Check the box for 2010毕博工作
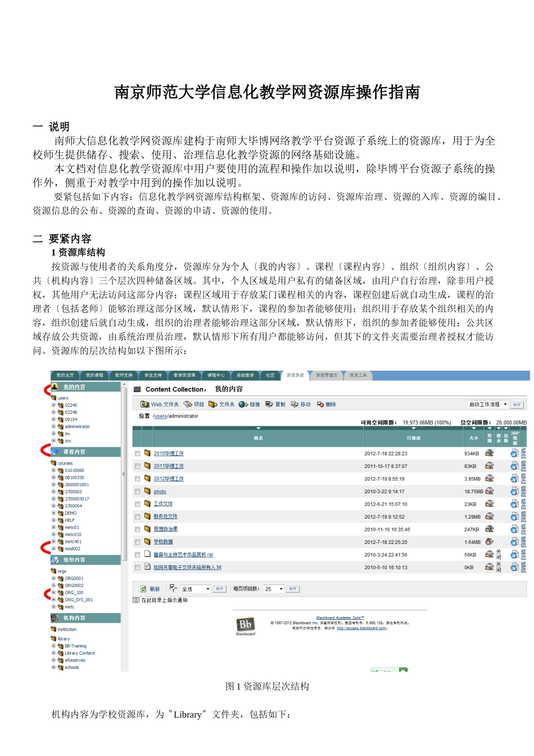This screenshot has width=534, height=756. [137, 453]
